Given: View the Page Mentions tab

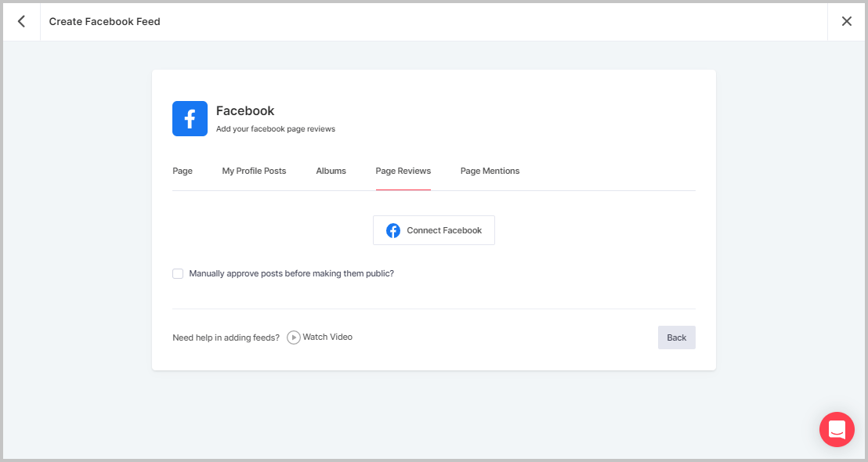Looking at the screenshot, I should (x=490, y=171).
